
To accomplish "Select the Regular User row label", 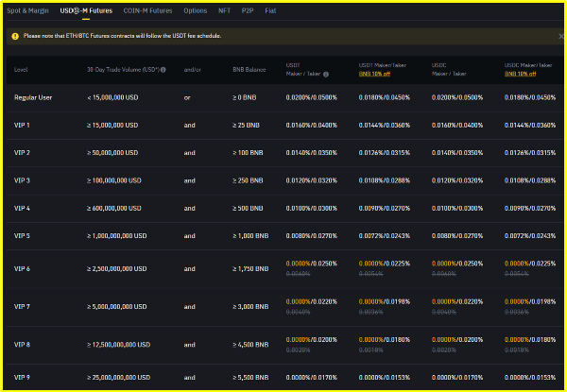I will pyautogui.click(x=33, y=97).
